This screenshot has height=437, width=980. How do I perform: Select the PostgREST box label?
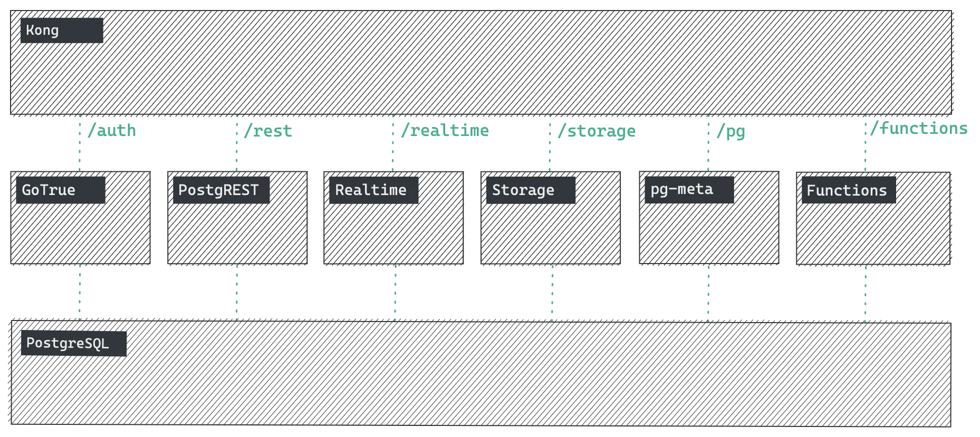(x=222, y=190)
